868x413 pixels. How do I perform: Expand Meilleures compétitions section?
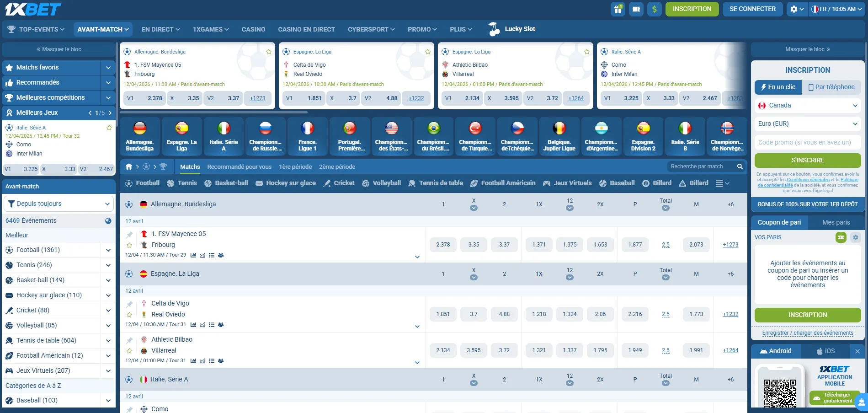(x=108, y=97)
